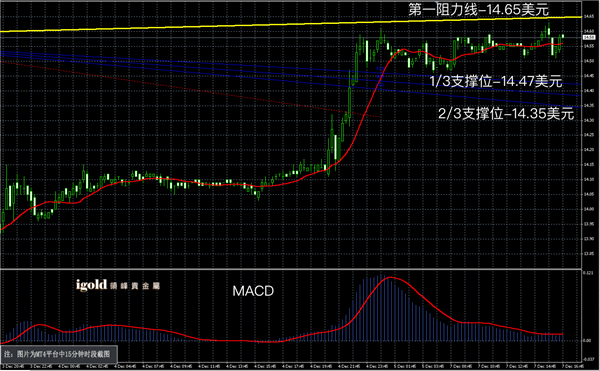
Task: Click the 14.00 value on the price axis
Action: click(589, 209)
